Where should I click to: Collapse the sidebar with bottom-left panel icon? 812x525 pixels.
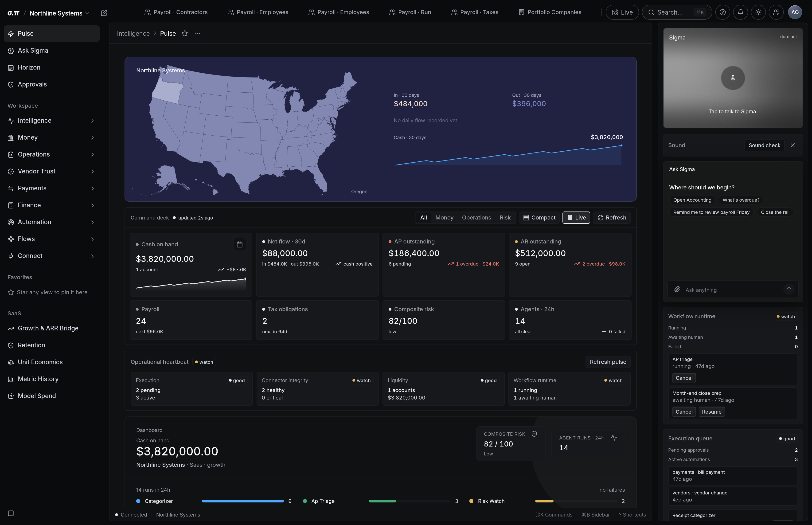[x=11, y=513]
